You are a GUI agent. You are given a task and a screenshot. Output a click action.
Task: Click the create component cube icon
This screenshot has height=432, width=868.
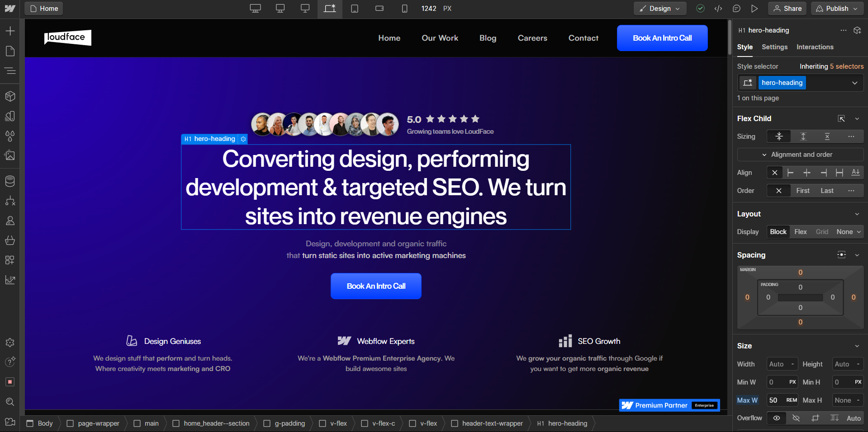point(857,30)
